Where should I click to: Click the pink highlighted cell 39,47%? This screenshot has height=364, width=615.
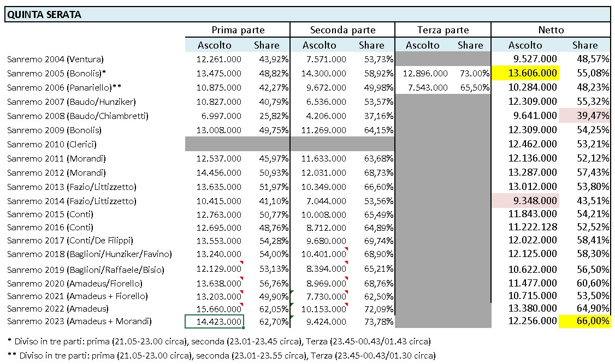coord(585,116)
